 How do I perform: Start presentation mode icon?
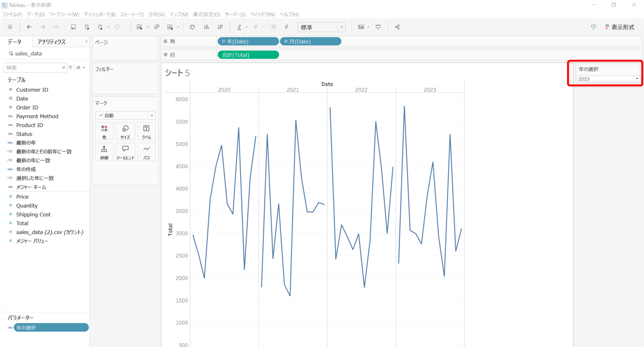[x=378, y=27]
